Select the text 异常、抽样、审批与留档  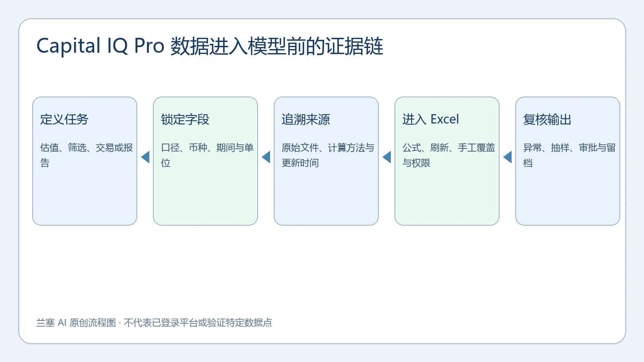[x=570, y=155]
